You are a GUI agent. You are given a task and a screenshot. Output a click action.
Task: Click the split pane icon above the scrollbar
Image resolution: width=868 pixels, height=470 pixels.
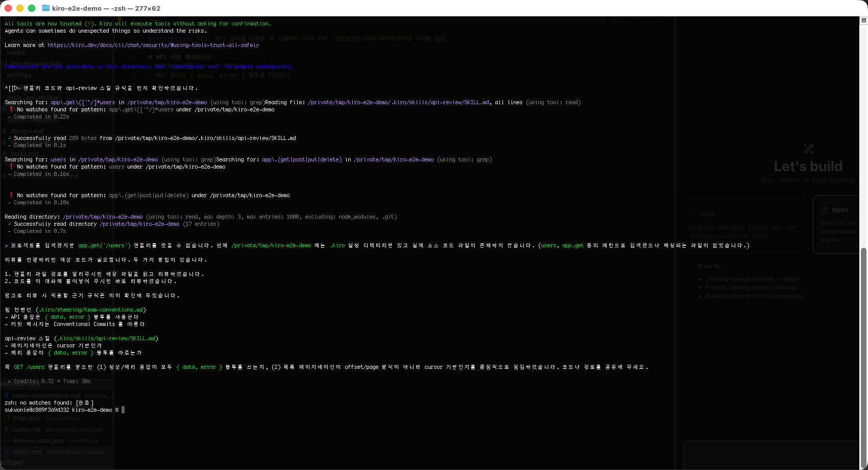pyautogui.click(x=864, y=20)
